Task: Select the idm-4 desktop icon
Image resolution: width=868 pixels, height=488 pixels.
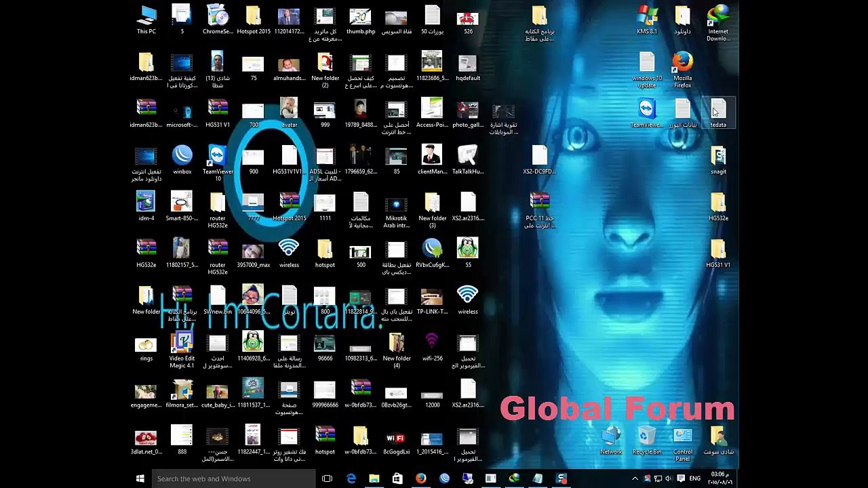Action: point(146,207)
